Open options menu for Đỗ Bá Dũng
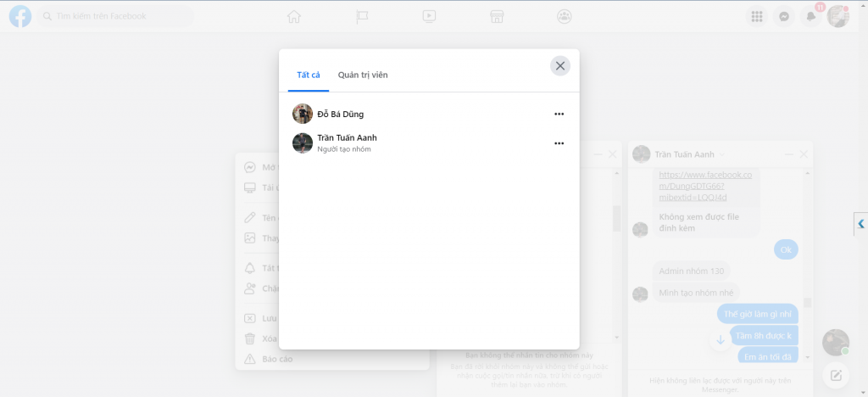Screen dimensions: 868x397 tap(559, 114)
